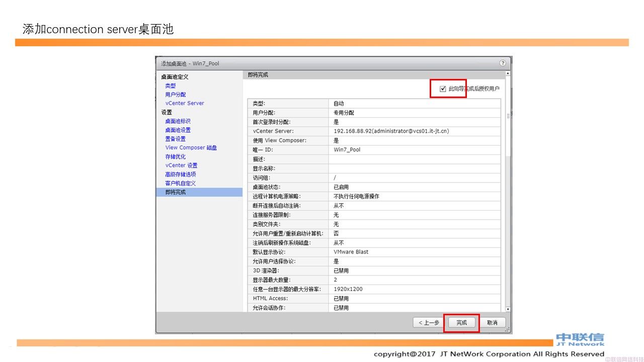This screenshot has height=362, width=644.
Task: Click the Win7_Pool unique ID value
Action: pos(347,150)
